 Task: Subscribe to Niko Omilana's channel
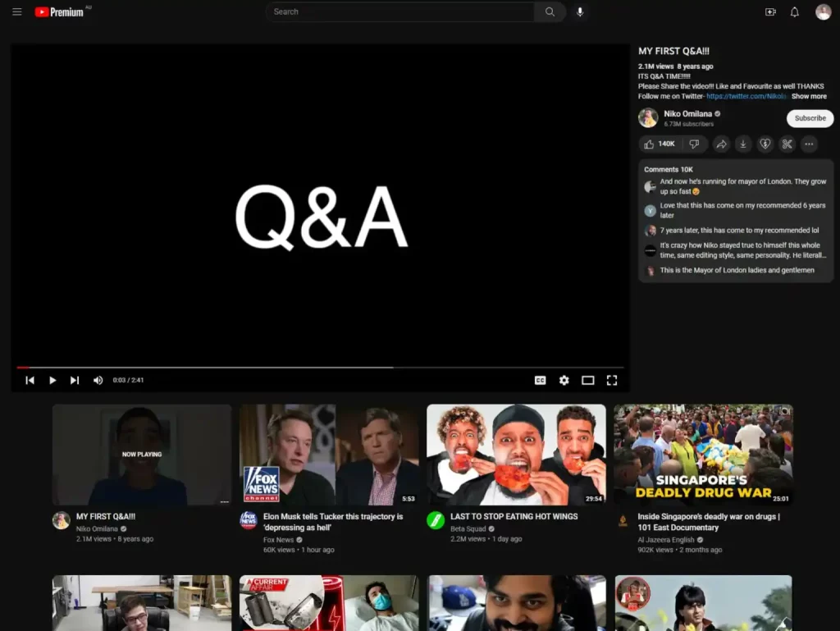(x=810, y=118)
